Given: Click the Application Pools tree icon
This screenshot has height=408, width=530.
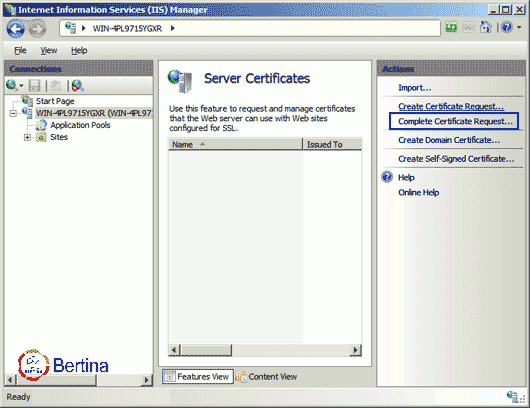Looking at the screenshot, I should 41,125.
